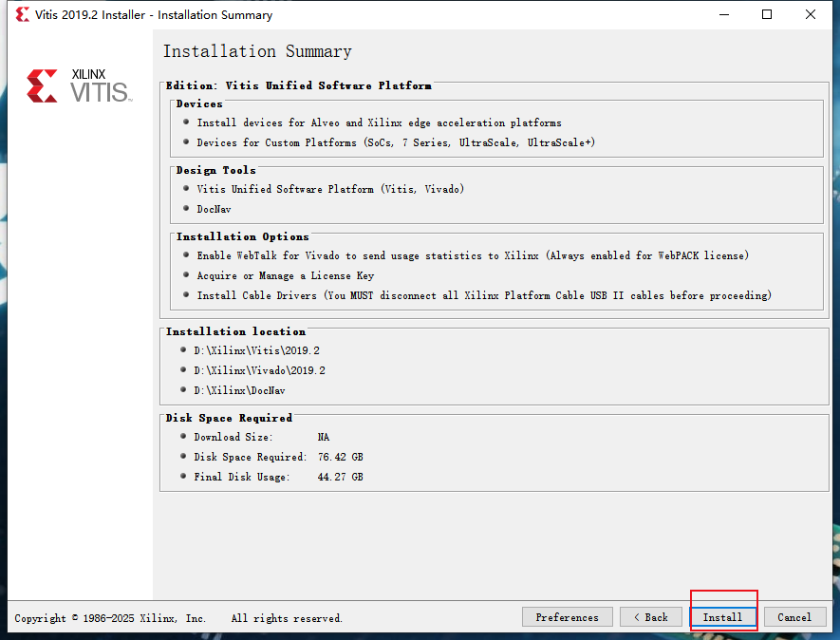
Task: Click the 'Disk Space Required' group heading
Action: click(x=229, y=418)
